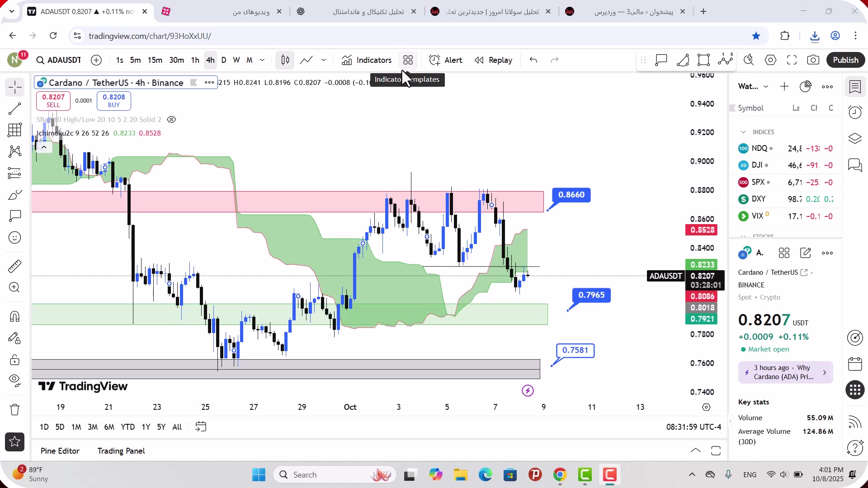The image size is (868, 488).
Task: Add symbol to watchlist
Action: (x=784, y=86)
